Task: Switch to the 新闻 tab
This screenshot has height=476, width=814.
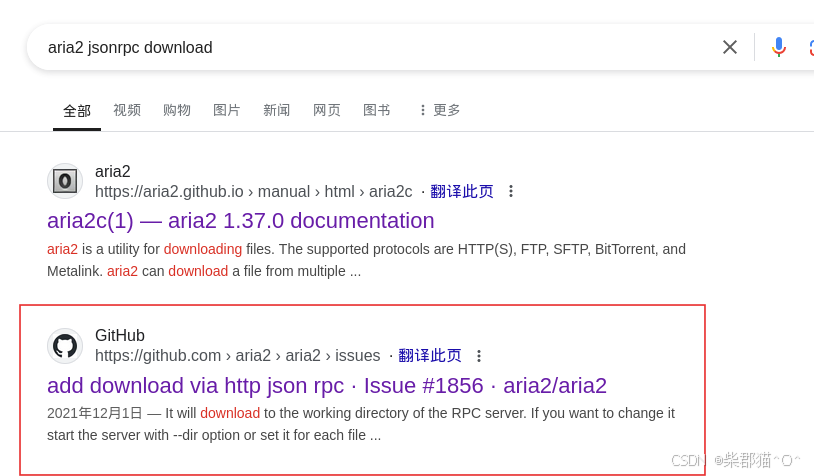Action: click(x=276, y=110)
